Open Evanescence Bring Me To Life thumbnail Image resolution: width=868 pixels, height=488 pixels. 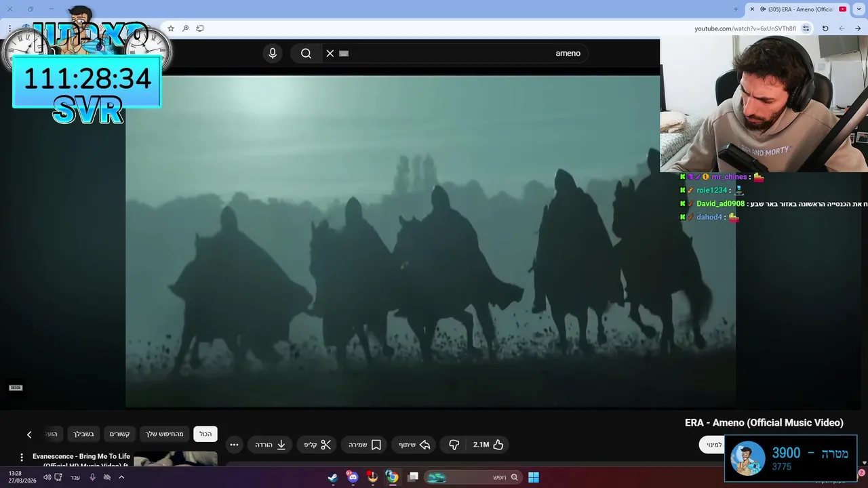tap(176, 460)
